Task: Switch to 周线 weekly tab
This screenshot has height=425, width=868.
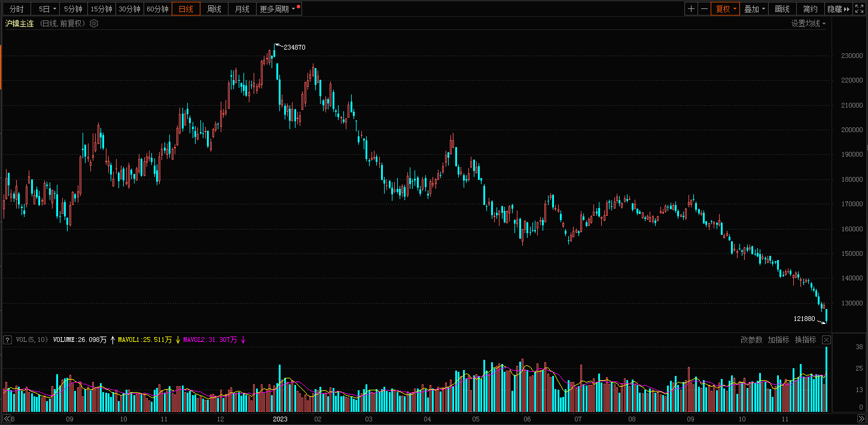Action: (x=214, y=9)
